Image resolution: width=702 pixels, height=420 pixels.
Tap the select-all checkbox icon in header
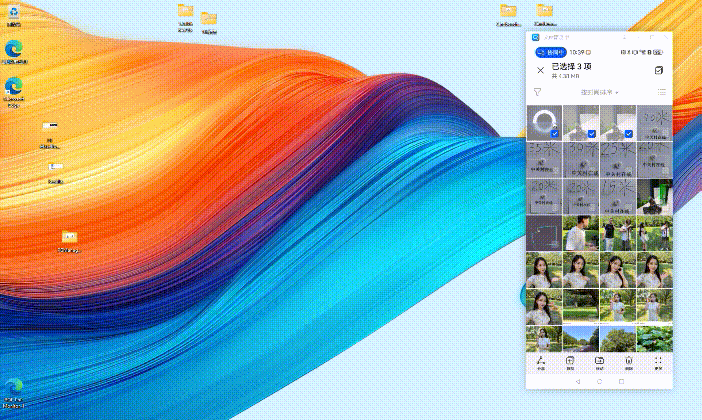[659, 70]
